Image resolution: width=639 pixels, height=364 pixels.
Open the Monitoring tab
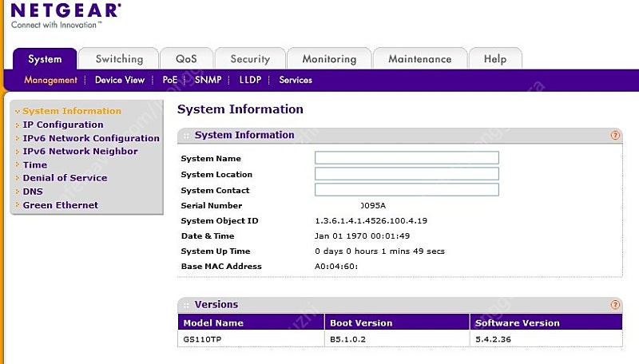(329, 58)
